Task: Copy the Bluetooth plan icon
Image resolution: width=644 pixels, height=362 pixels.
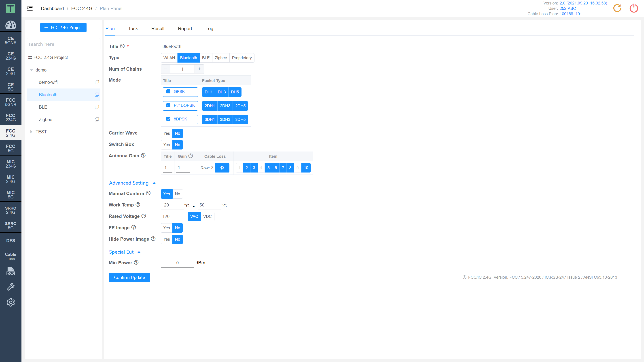Action: 97,95
